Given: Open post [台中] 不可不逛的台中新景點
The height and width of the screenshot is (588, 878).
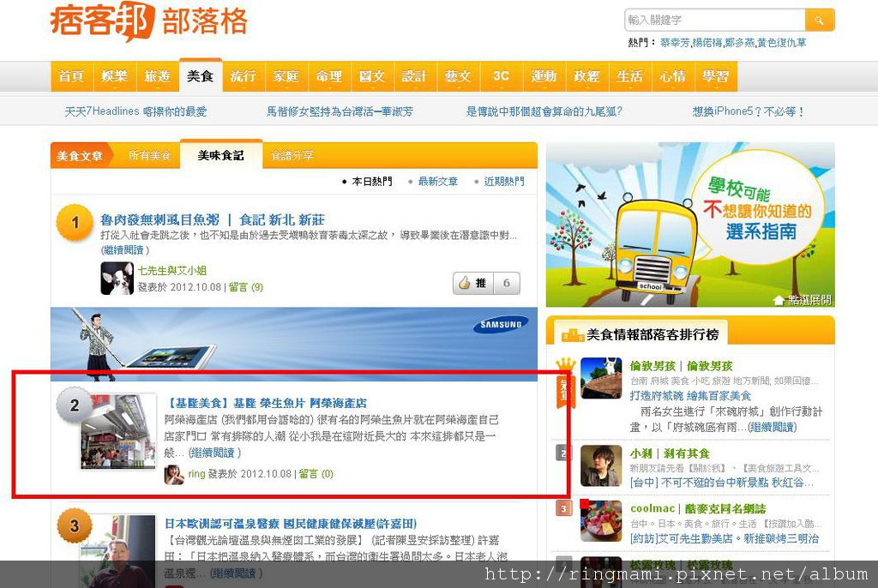Looking at the screenshot, I should [722, 483].
